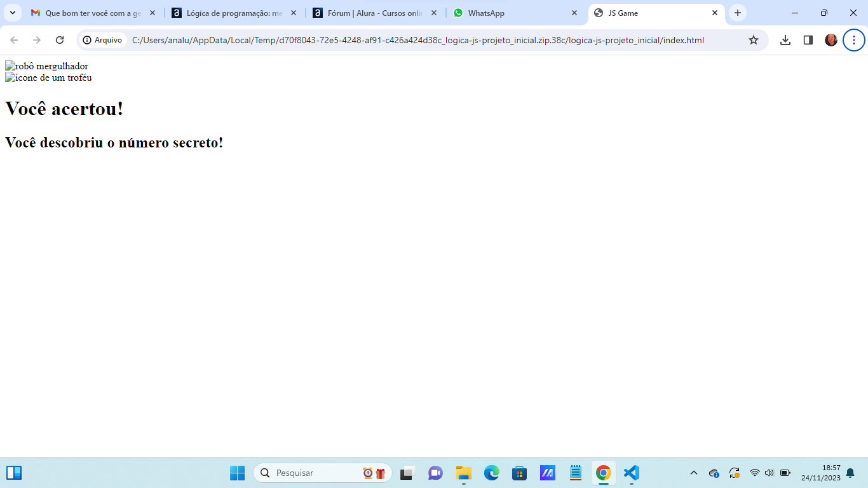Image resolution: width=868 pixels, height=488 pixels.
Task: Open the notifications bell
Action: (x=850, y=473)
